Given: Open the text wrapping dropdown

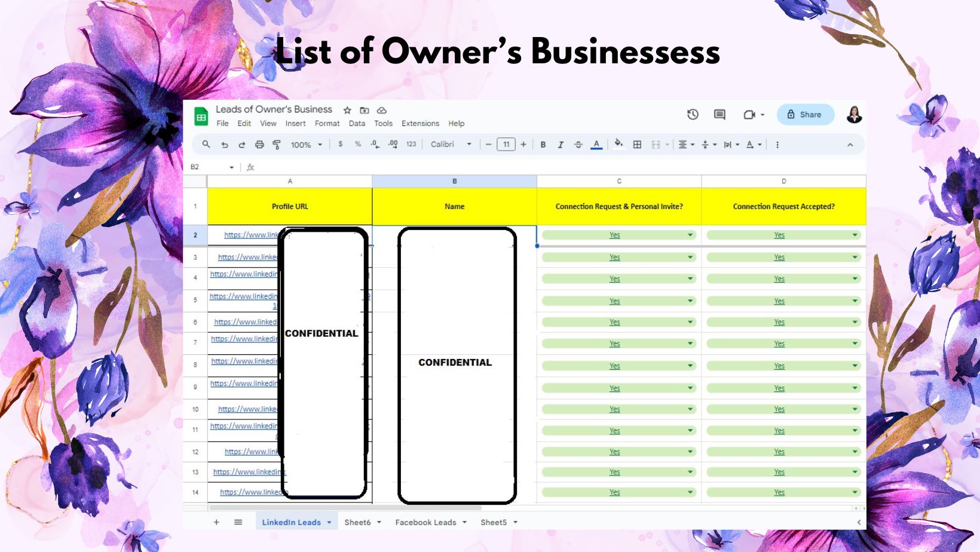Looking at the screenshot, I should click(x=731, y=145).
